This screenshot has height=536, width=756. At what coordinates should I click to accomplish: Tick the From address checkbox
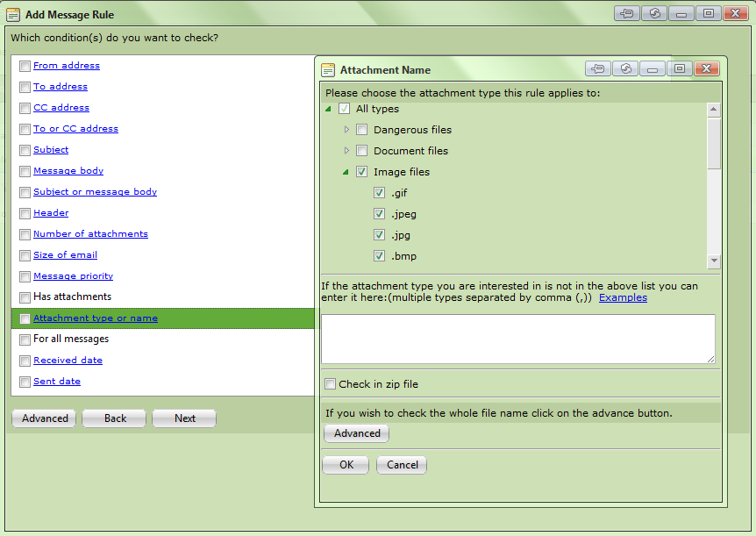point(25,66)
